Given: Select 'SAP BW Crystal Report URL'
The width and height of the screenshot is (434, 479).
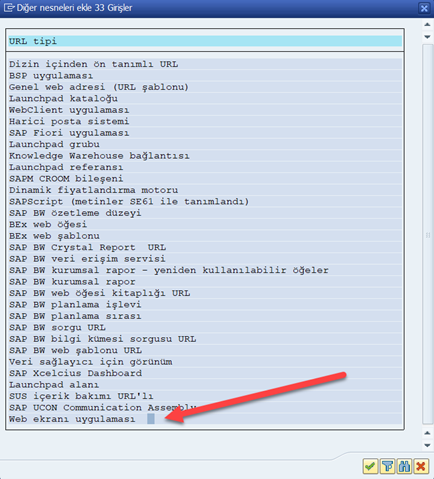Looking at the screenshot, I should tap(205, 247).
